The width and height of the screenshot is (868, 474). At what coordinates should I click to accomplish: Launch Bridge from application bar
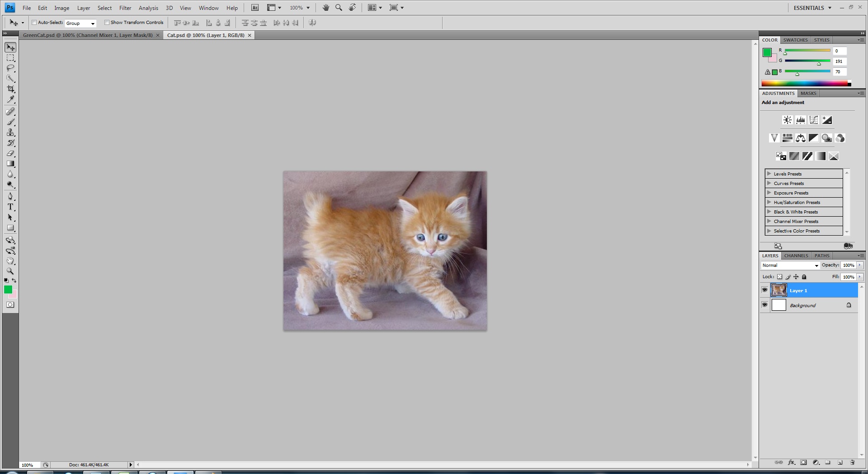point(255,8)
